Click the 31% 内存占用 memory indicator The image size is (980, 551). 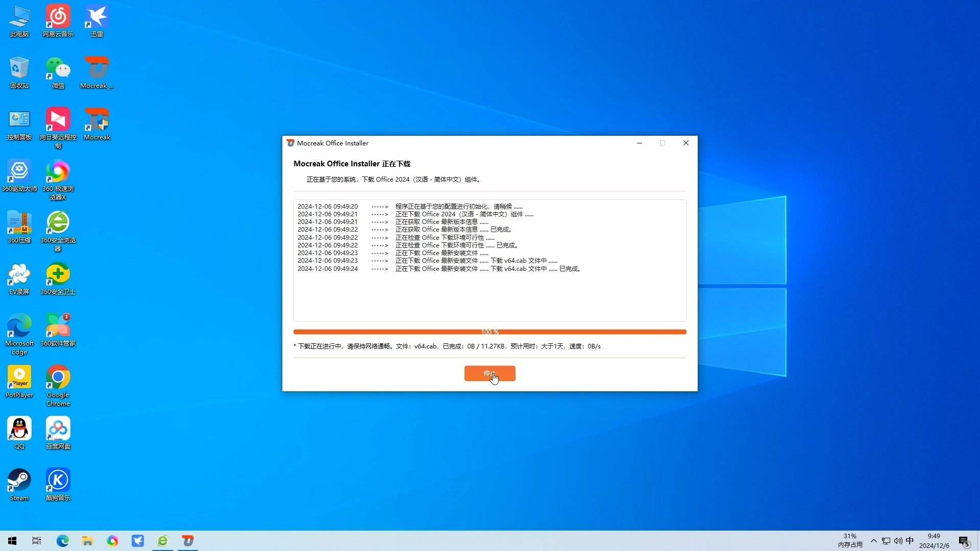(850, 541)
